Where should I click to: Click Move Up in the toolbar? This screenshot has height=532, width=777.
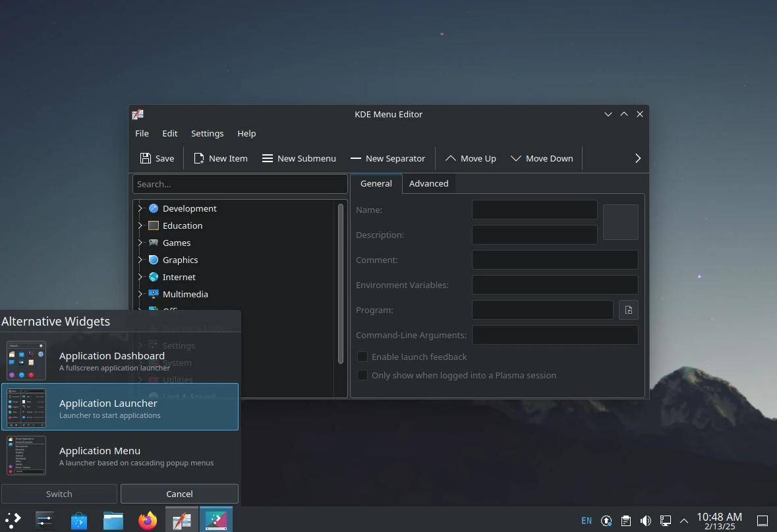[470, 158]
